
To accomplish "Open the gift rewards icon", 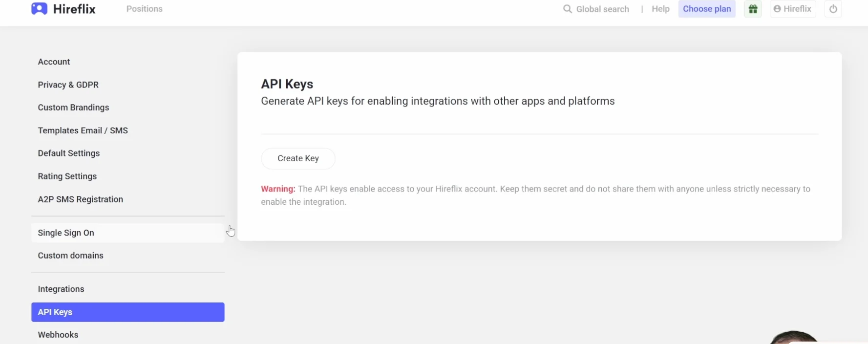I will 753,9.
